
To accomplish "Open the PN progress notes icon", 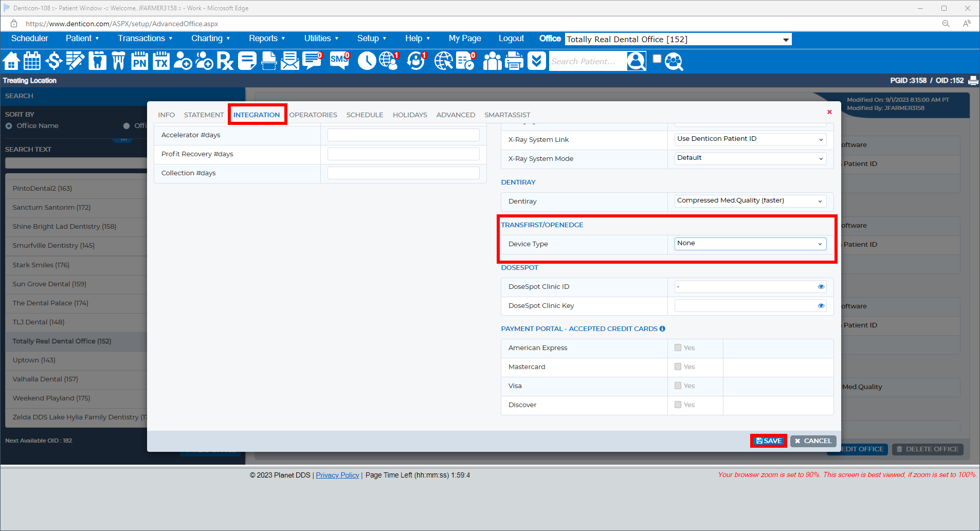I will [139, 61].
